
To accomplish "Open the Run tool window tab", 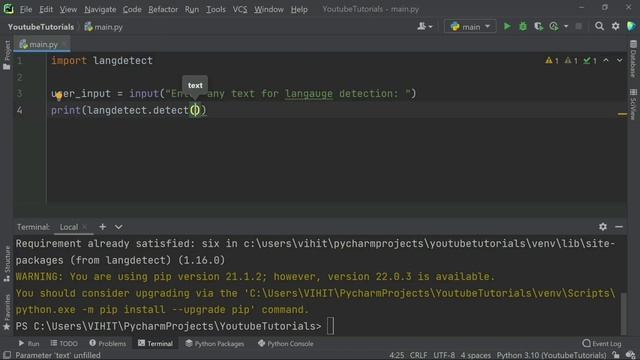I will [29, 344].
